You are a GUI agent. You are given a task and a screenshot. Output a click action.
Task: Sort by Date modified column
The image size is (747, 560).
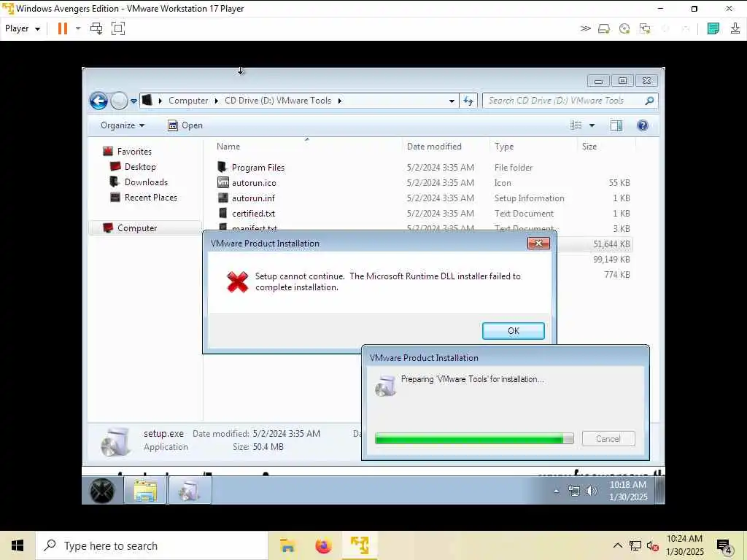click(x=434, y=146)
